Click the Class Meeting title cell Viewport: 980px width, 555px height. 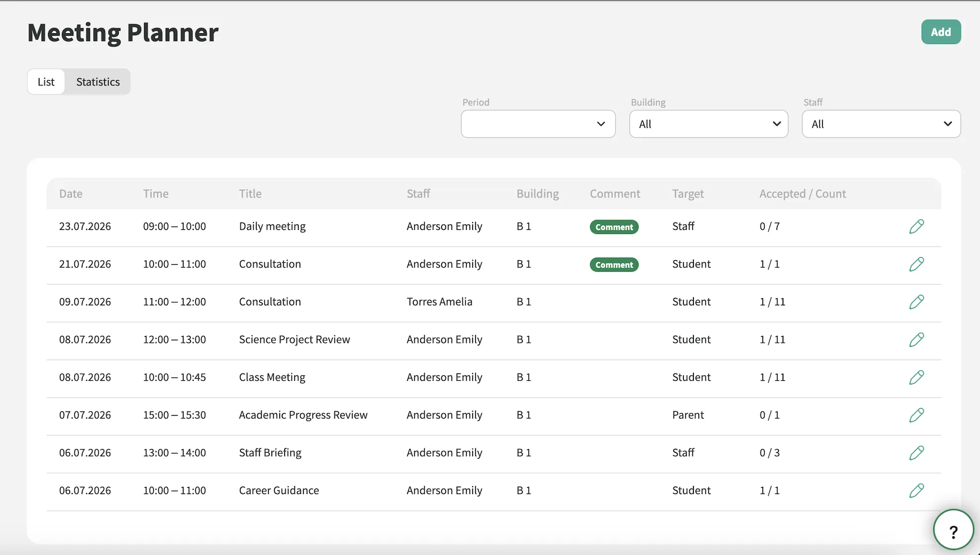tap(272, 377)
